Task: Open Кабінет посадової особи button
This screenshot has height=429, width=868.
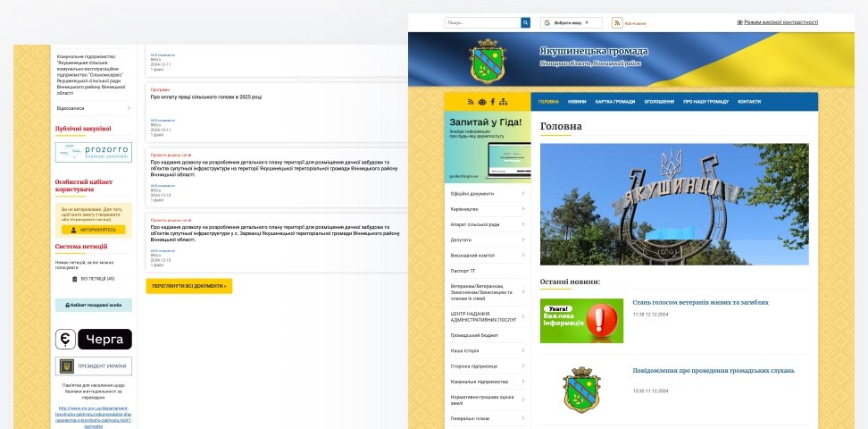Action: 94,306
